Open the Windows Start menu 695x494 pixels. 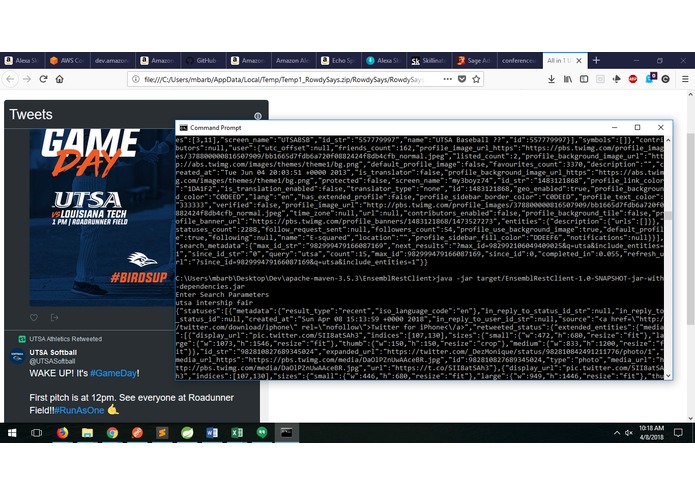click(x=12, y=432)
